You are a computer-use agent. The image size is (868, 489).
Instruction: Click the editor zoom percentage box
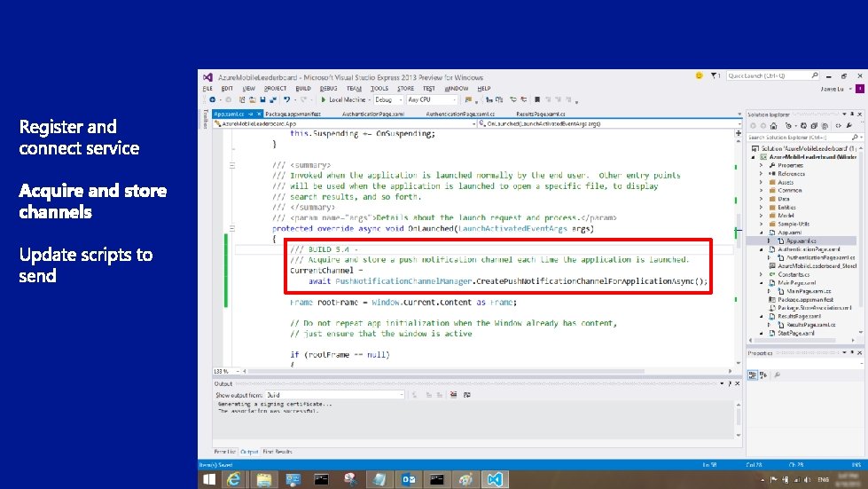[225, 371]
